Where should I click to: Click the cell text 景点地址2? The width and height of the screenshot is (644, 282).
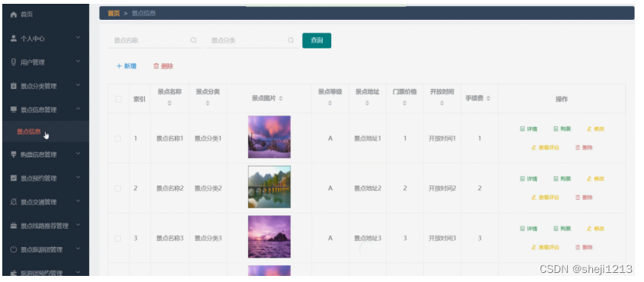368,189
